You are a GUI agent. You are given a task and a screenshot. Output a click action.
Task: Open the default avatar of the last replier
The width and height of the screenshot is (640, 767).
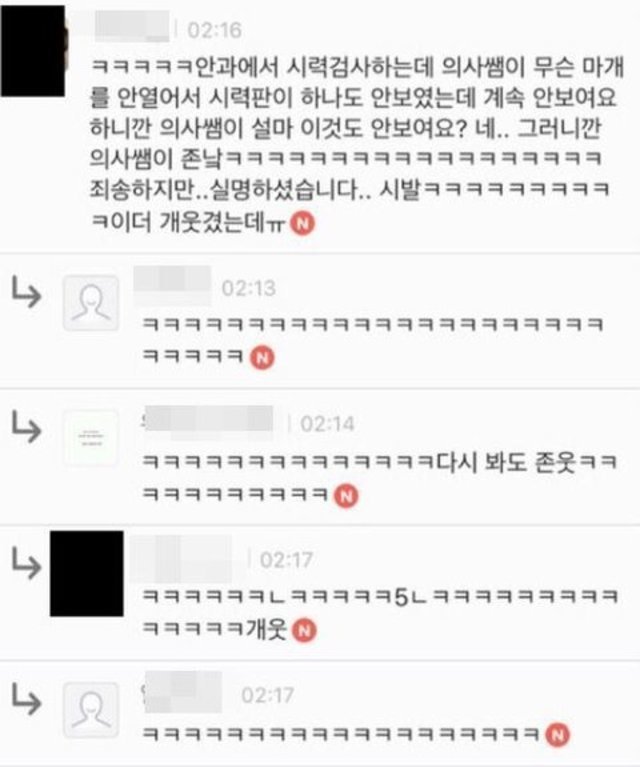[91, 710]
